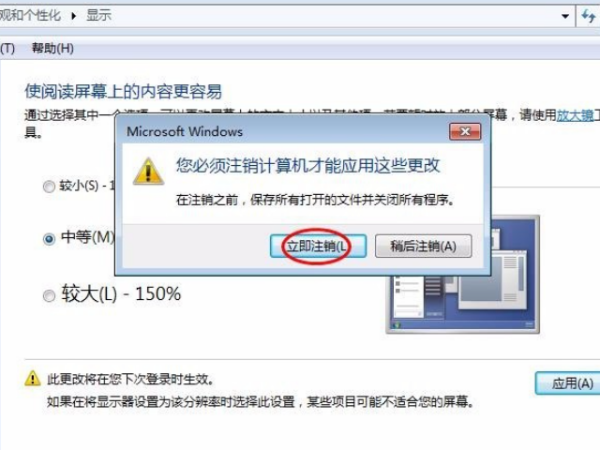The image size is (600, 450).
Task: Select the 中等(M) radio button
Action: click(49, 239)
